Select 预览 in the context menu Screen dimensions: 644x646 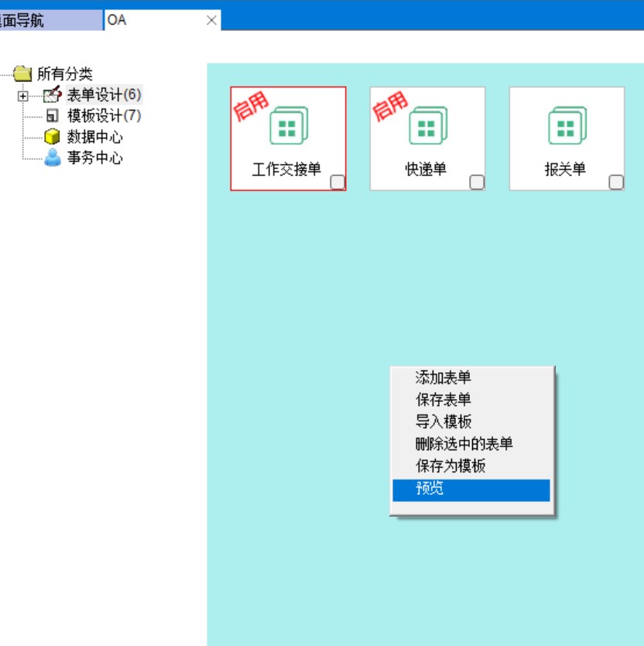pyautogui.click(x=430, y=490)
